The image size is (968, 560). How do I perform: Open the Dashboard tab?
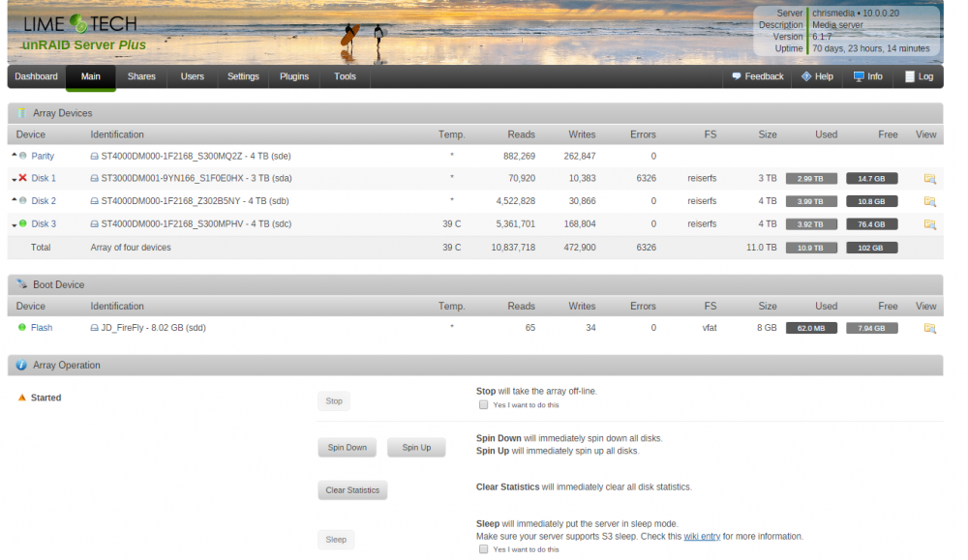click(37, 76)
